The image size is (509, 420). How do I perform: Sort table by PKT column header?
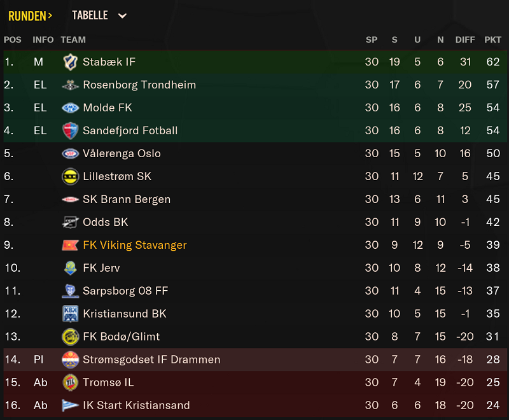(492, 40)
